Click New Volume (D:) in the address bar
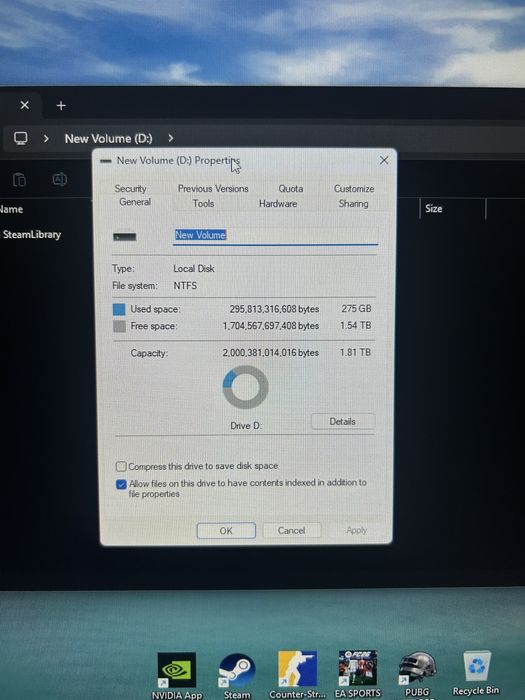Viewport: 525px width, 700px height. point(108,138)
